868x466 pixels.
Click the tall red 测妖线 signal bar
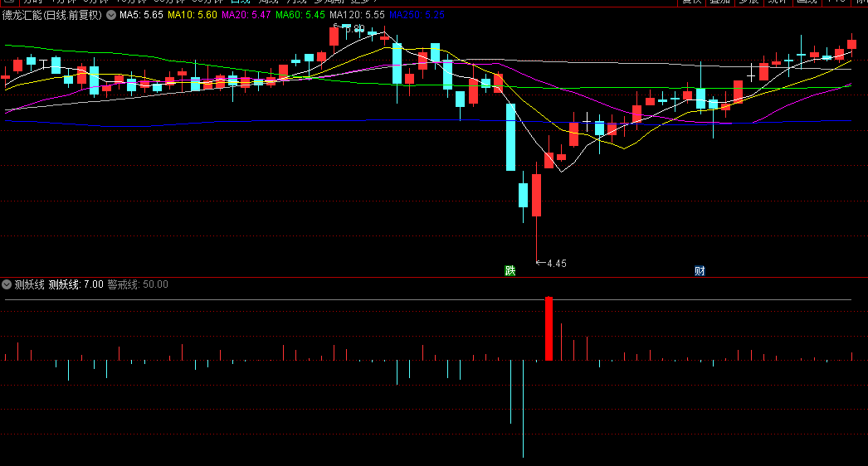[x=549, y=328]
